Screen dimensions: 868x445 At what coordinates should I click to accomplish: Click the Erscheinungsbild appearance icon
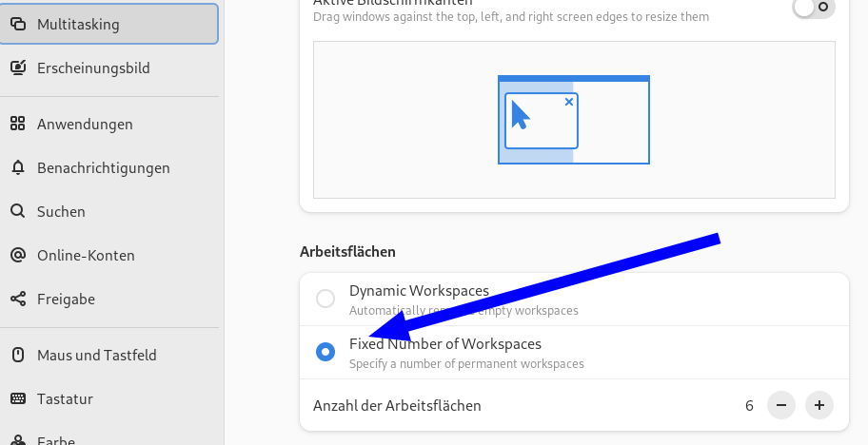[x=17, y=68]
